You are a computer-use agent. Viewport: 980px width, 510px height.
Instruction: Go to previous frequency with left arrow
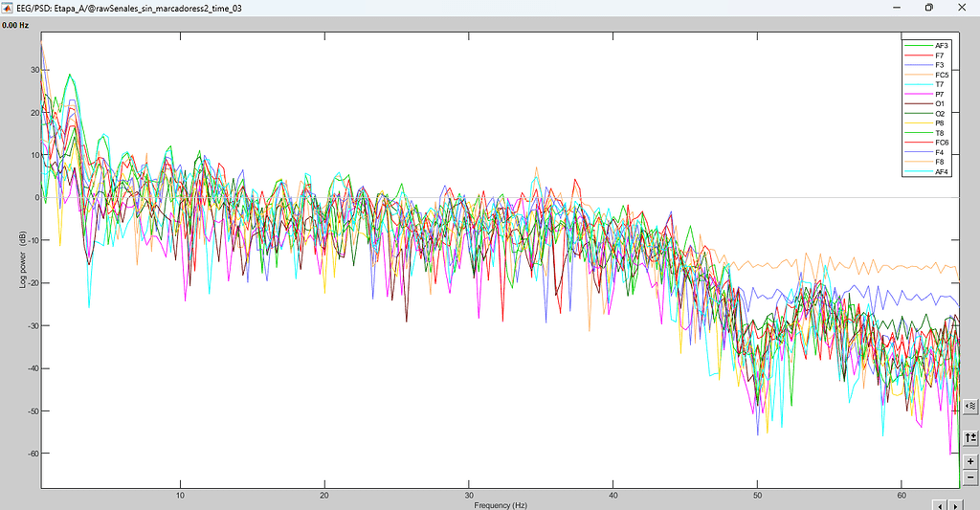point(942,504)
